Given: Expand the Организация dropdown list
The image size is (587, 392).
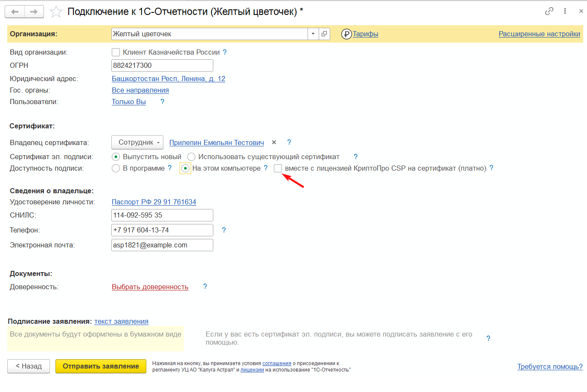Looking at the screenshot, I should (313, 34).
